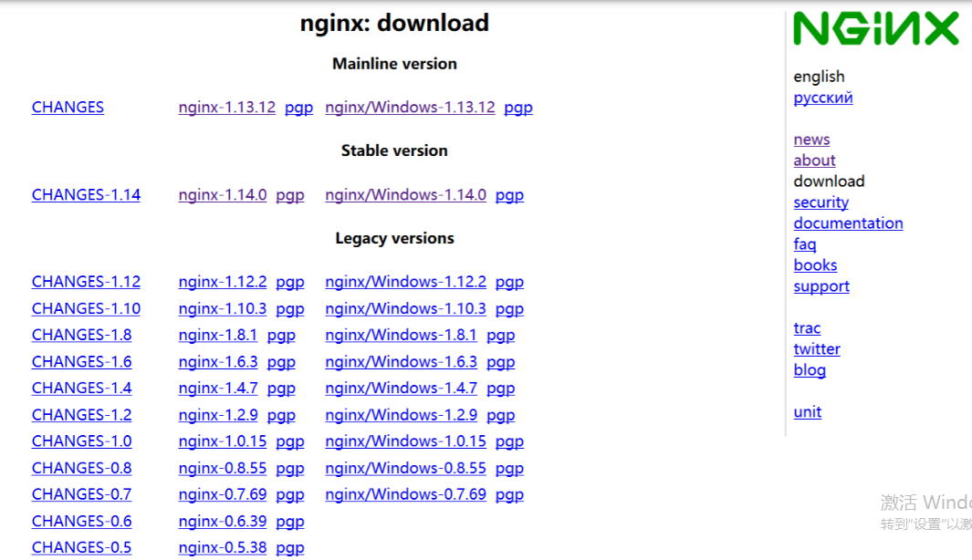Download nginx-1.12.2
The image size is (972, 560).
tap(223, 281)
